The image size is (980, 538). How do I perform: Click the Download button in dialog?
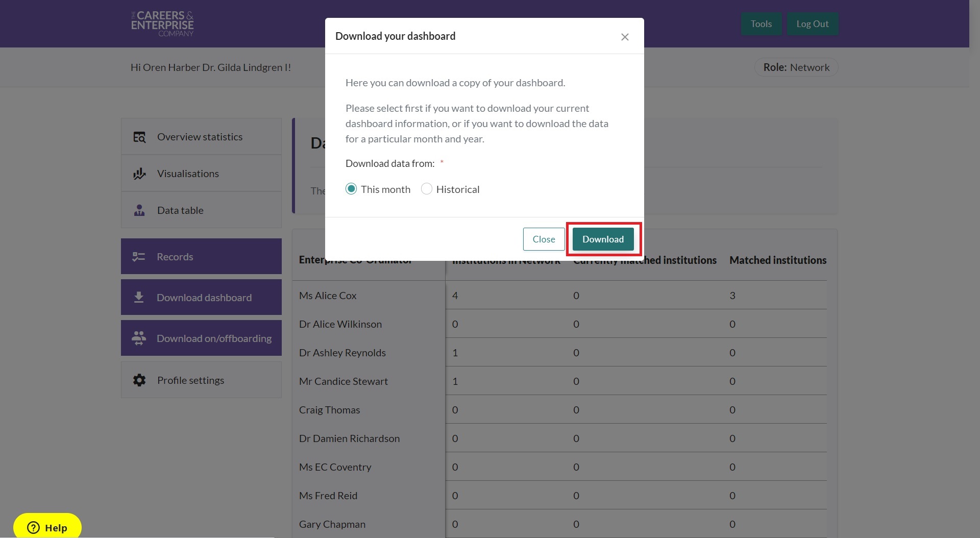603,239
